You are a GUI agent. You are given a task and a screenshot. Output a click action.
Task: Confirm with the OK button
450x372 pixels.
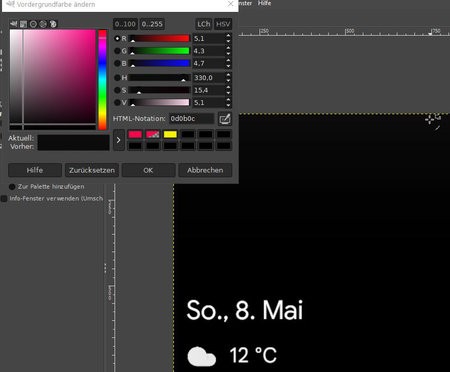tap(148, 170)
